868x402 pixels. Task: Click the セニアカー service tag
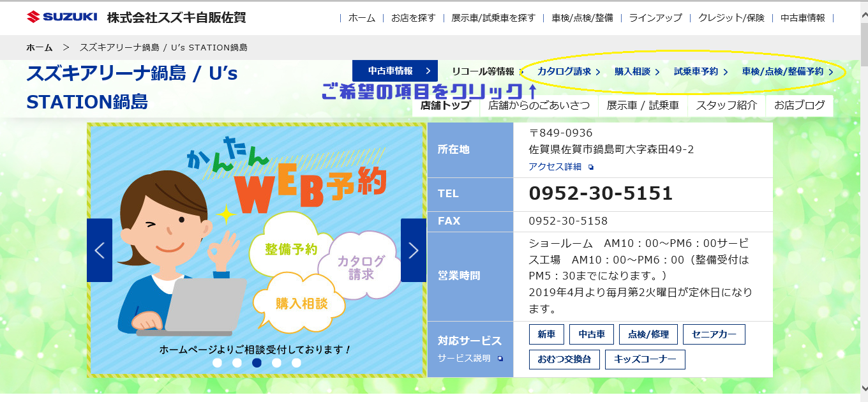pos(714,334)
